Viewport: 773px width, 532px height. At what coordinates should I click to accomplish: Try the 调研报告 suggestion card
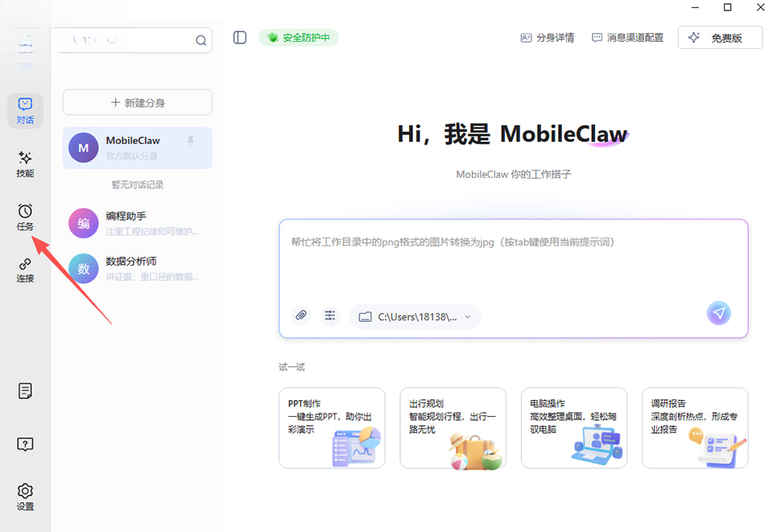click(x=695, y=427)
